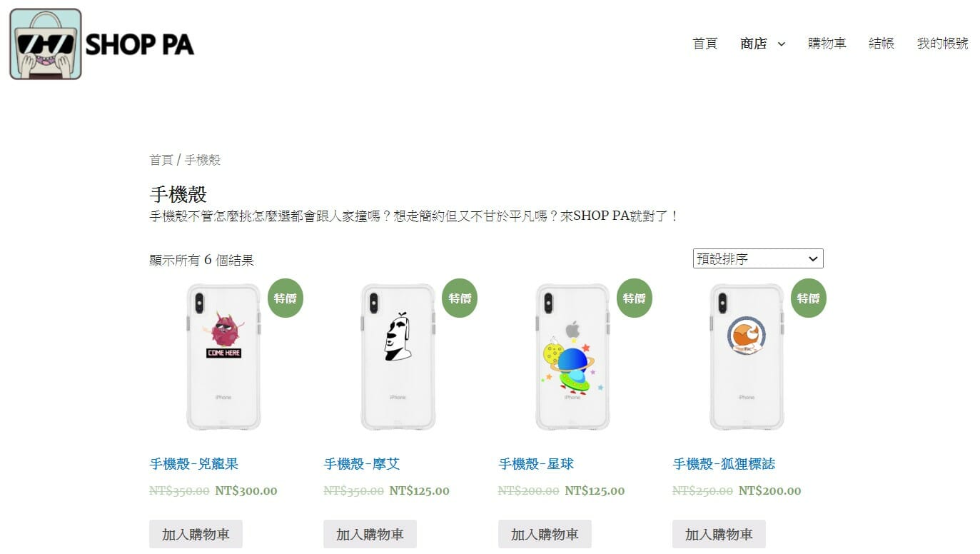Viewport: 980px width, 554px height.
Task: Add 星球 case to cart
Action: coord(545,534)
